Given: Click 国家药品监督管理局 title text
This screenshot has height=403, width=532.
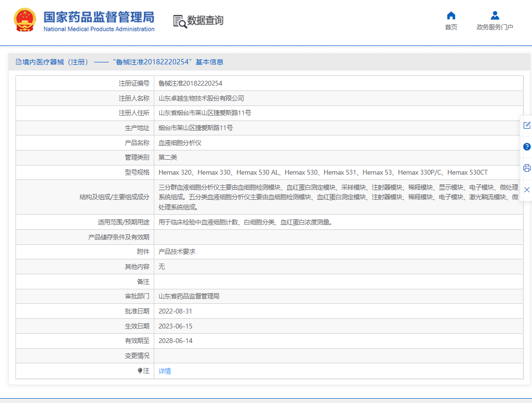Looking at the screenshot, I should [99, 17].
